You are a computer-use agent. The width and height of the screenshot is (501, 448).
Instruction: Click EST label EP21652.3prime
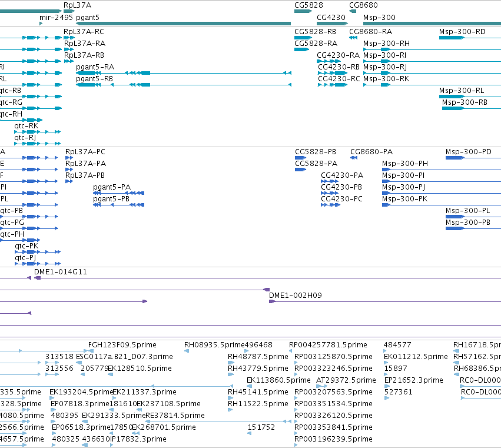pos(414,380)
